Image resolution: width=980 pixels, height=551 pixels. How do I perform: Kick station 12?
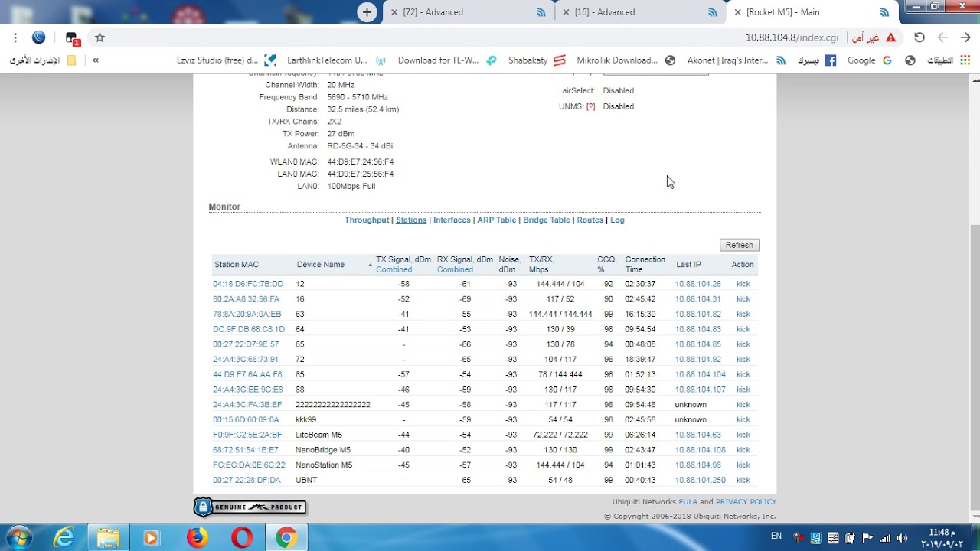(x=743, y=284)
